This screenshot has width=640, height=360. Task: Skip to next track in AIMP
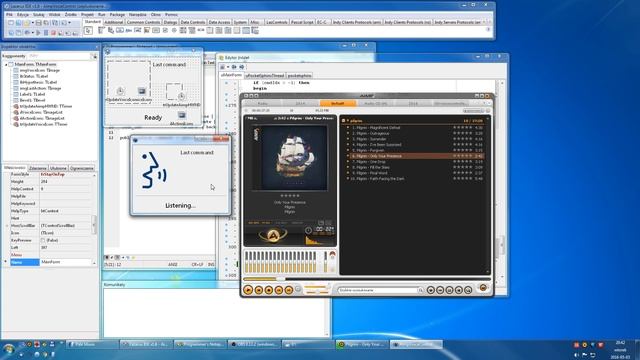click(x=289, y=290)
